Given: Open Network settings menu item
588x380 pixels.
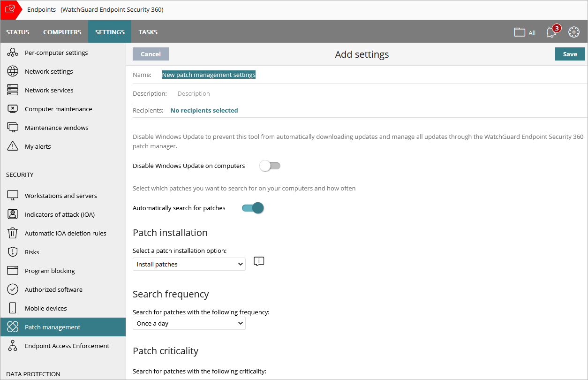Looking at the screenshot, I should click(63, 71).
